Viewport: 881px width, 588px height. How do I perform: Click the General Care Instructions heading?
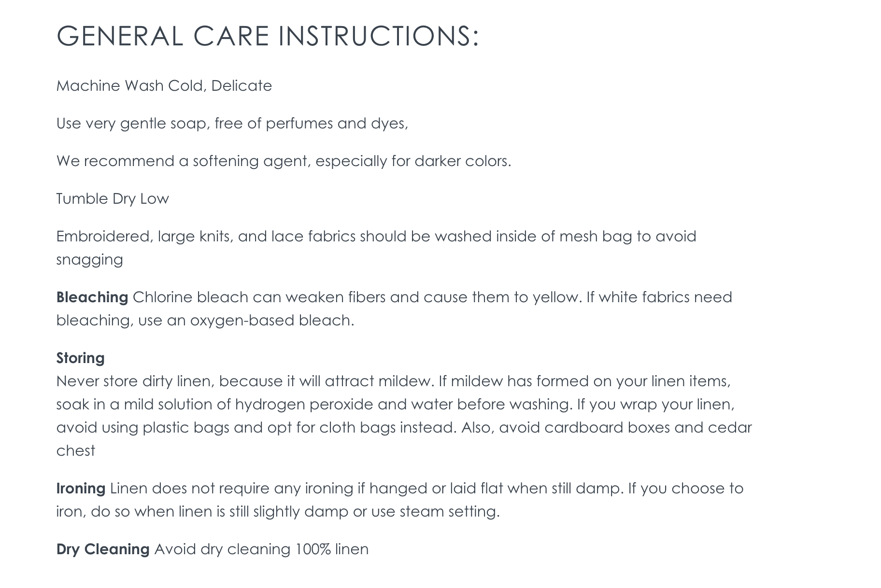coord(268,36)
